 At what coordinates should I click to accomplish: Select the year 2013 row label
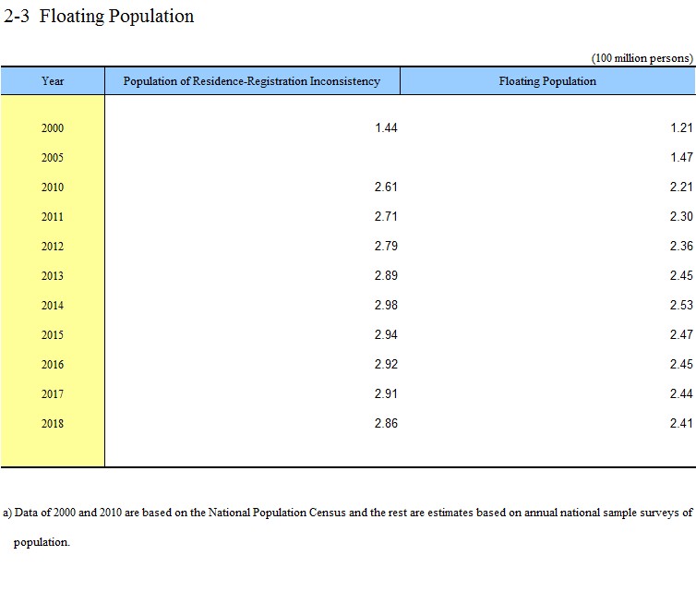coord(53,276)
